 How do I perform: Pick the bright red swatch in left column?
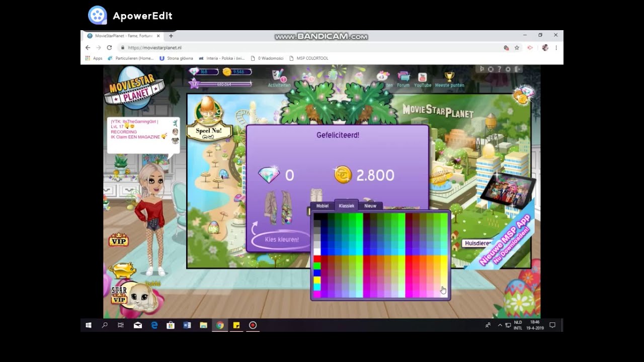[317, 259]
